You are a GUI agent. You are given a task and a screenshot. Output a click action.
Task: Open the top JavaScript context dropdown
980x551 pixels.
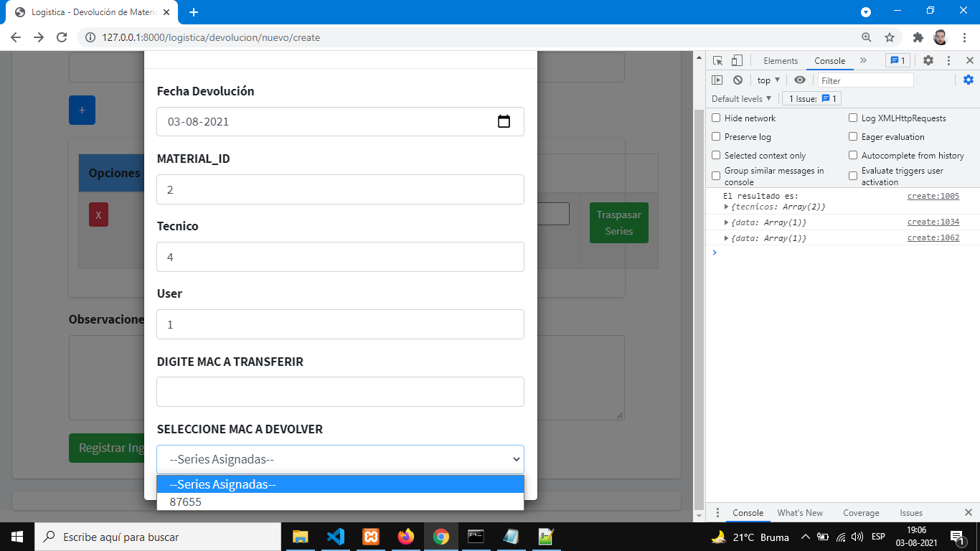tap(768, 80)
